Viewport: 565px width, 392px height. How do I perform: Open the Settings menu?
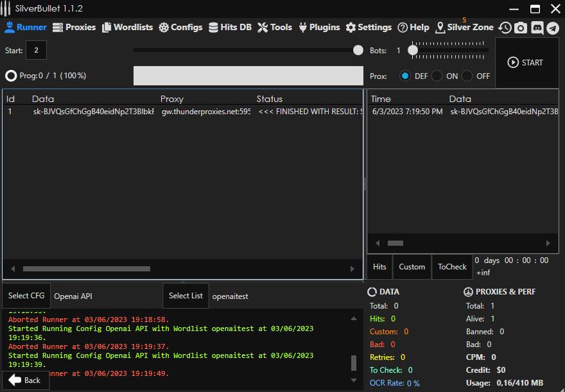[369, 27]
